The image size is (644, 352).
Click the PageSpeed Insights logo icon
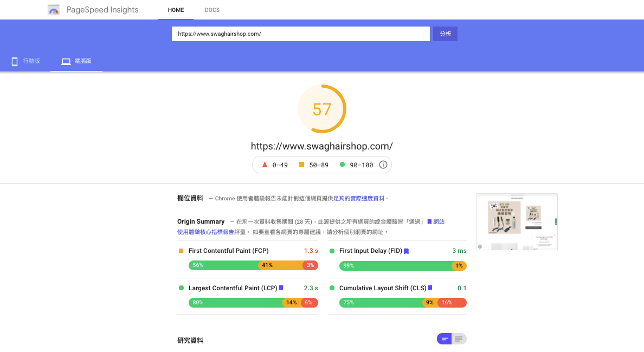tap(53, 10)
